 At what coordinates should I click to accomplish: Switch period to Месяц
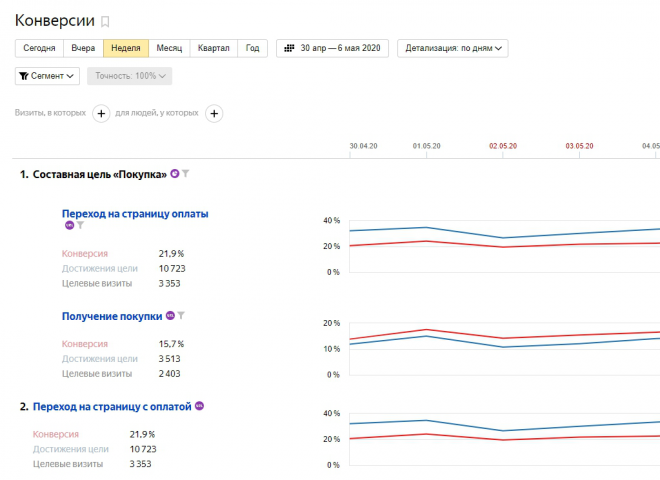pos(169,48)
